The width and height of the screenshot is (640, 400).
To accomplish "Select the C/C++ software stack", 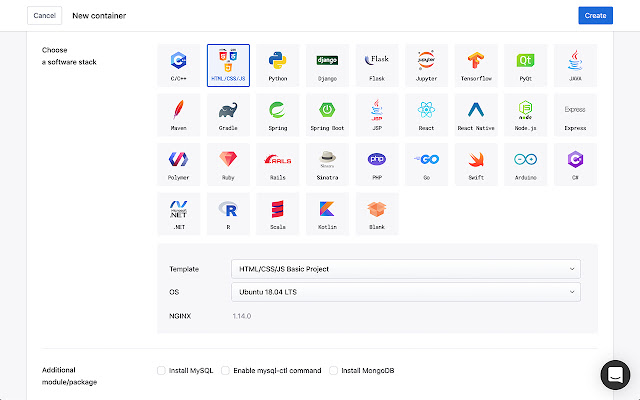I will 179,65.
